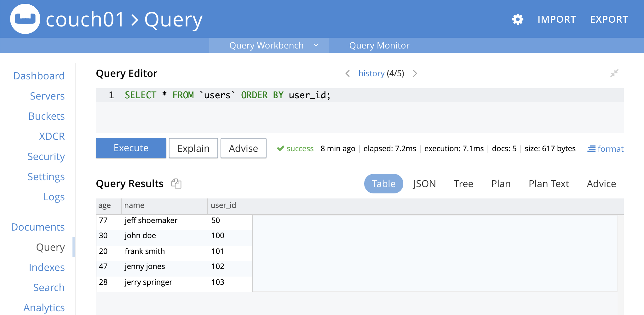644x315 pixels.
Task: Open Analytics in the sidebar
Action: [44, 308]
